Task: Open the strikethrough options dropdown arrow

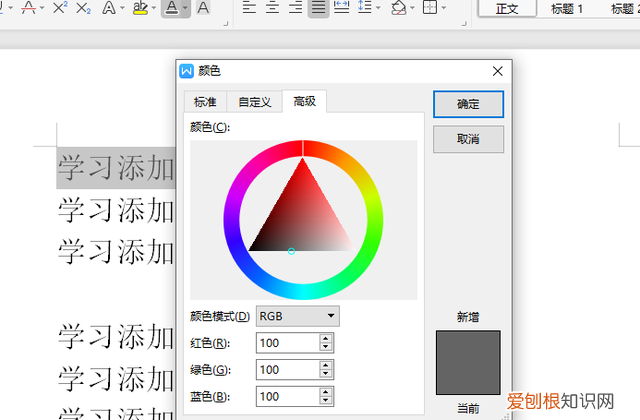Action: 42,8
